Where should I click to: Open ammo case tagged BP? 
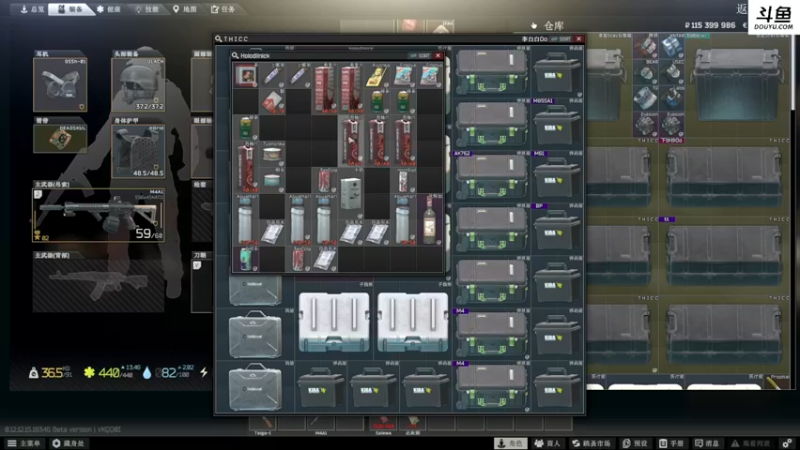[557, 229]
